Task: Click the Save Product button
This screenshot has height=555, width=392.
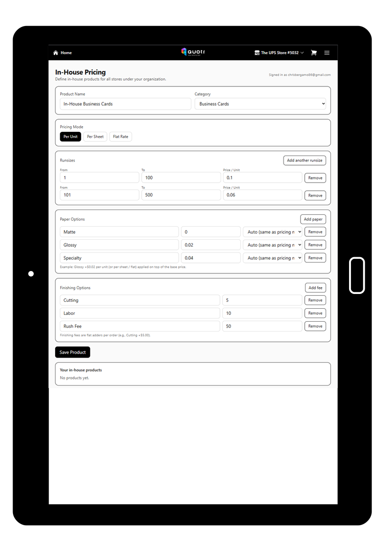Action: [72, 352]
